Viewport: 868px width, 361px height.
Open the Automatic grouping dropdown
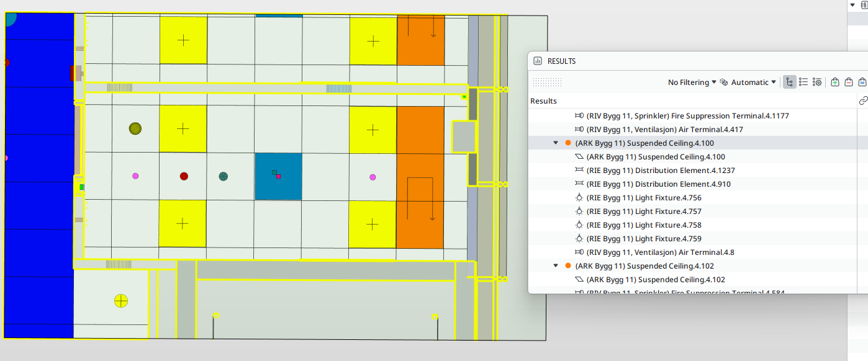754,82
